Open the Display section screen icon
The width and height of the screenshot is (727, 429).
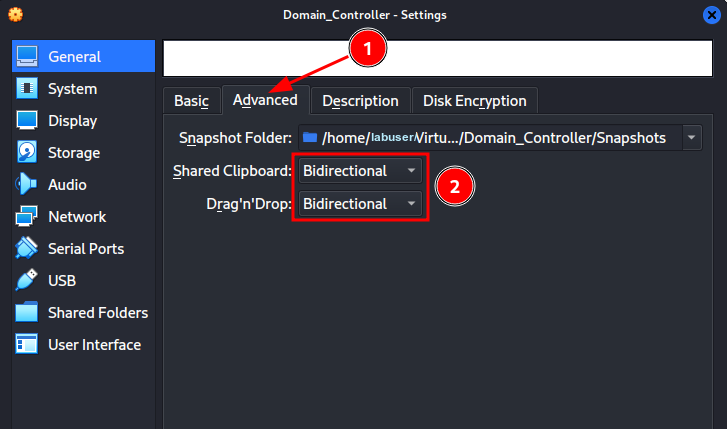click(x=27, y=120)
